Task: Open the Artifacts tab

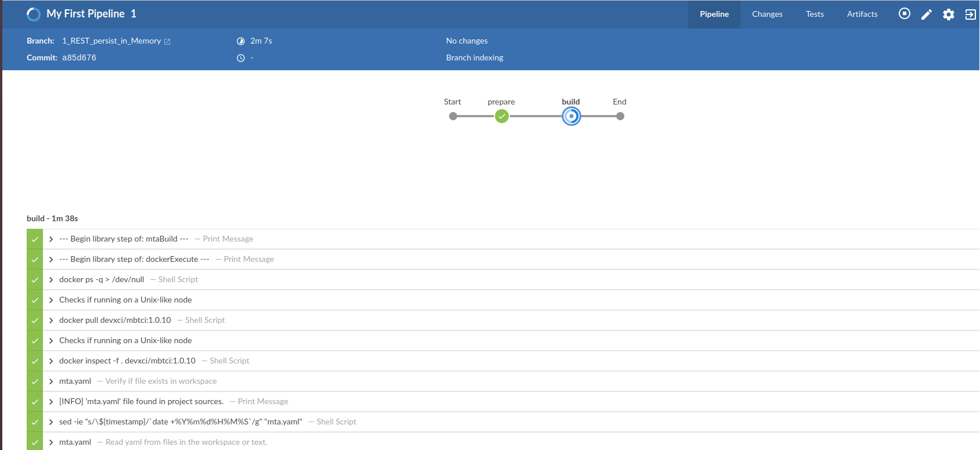Action: point(862,15)
